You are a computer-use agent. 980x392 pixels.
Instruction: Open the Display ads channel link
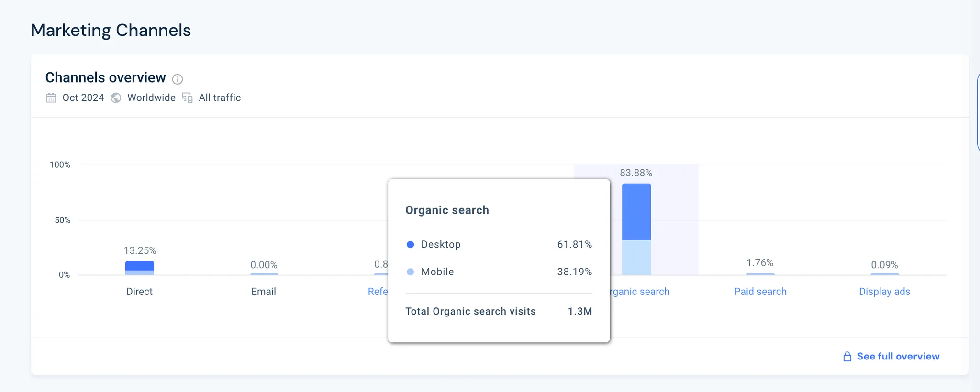(x=884, y=292)
